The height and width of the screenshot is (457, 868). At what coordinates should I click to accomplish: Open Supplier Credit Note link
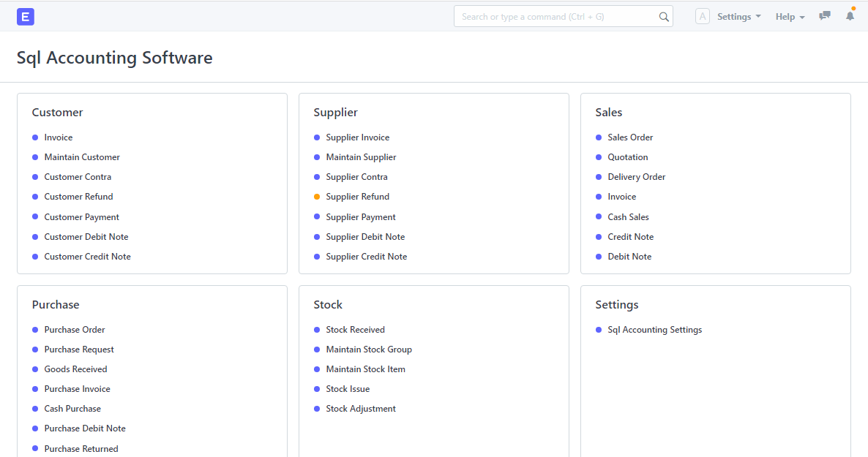tap(367, 257)
